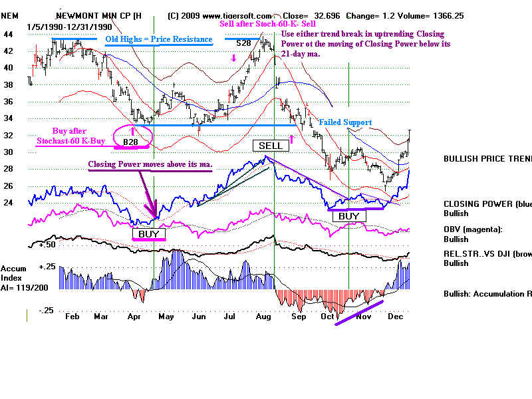
Task: Click the NEM ticker symbol
Action: tap(10, 15)
